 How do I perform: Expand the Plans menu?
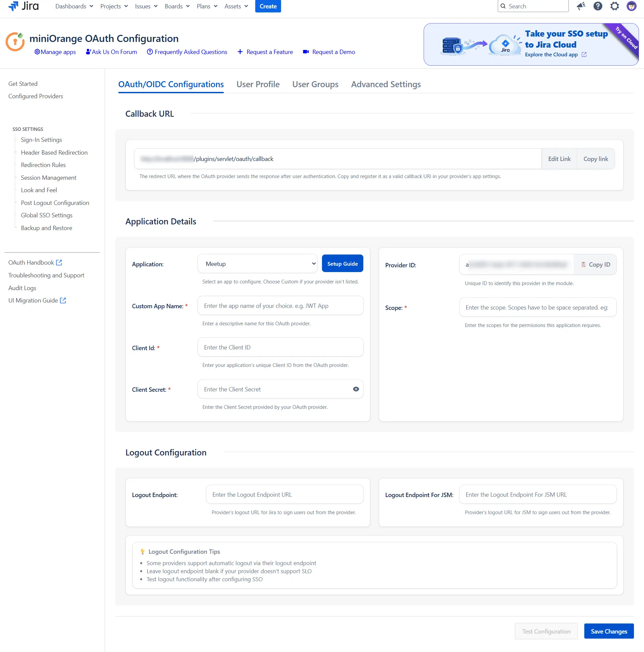point(207,6)
